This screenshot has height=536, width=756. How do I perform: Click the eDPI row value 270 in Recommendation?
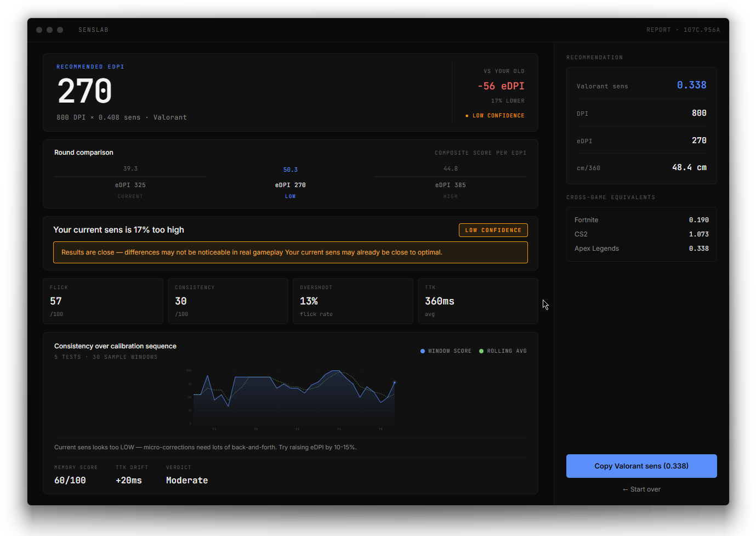coord(699,140)
